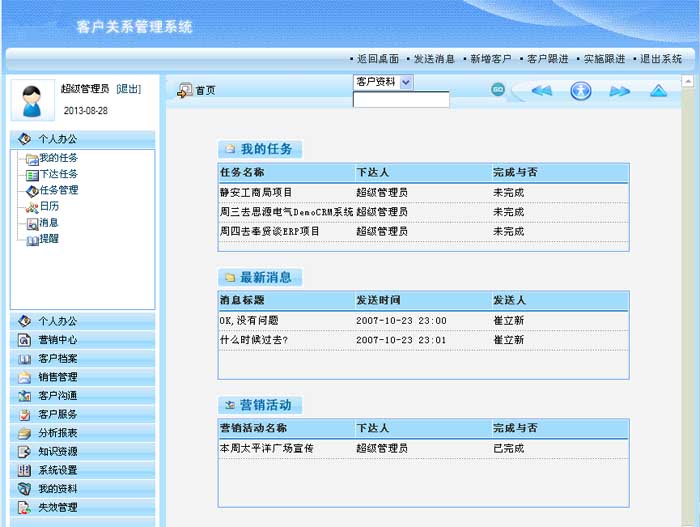Click 退出系统 in the top bar
Image resolution: width=700 pixels, height=527 pixels.
[x=660, y=59]
